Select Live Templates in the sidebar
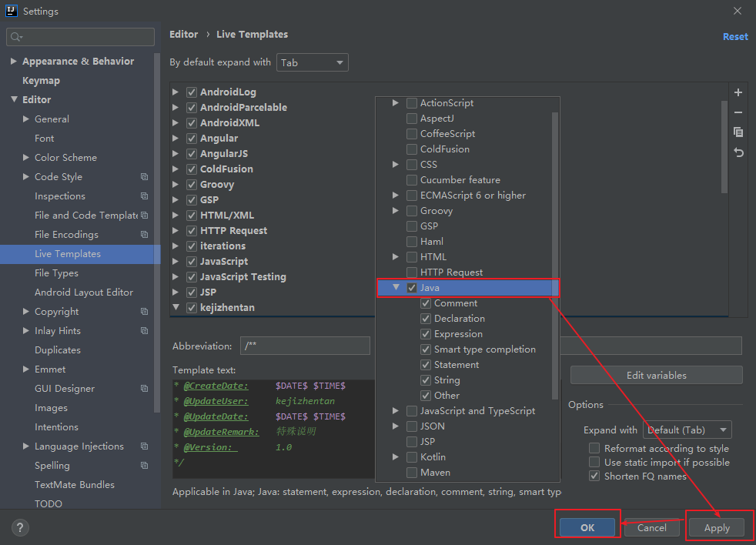 click(x=80, y=254)
